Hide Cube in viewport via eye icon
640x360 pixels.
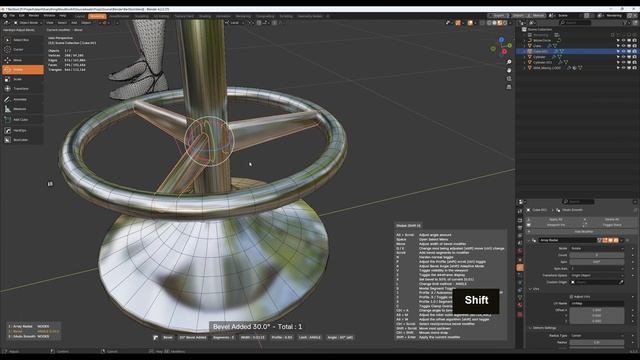623,46
